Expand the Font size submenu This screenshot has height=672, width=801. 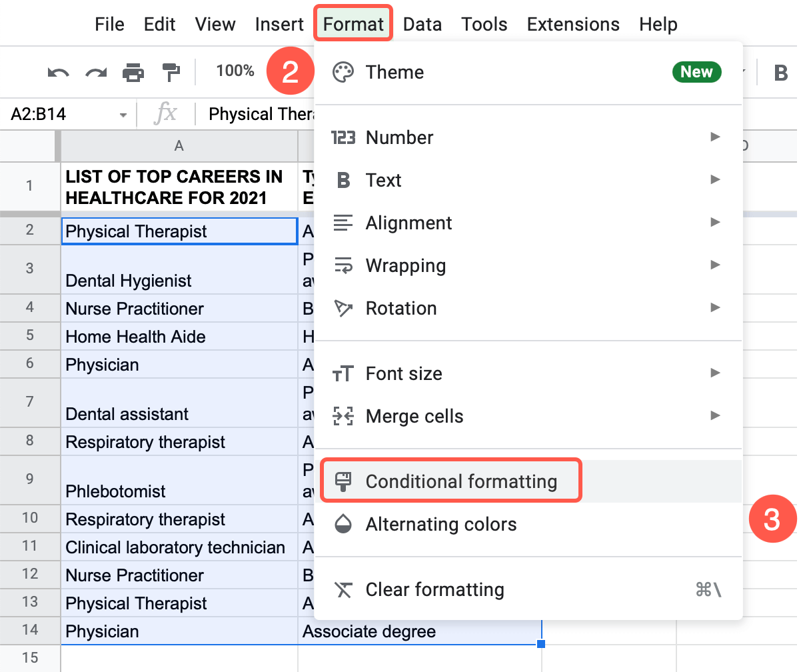click(716, 373)
